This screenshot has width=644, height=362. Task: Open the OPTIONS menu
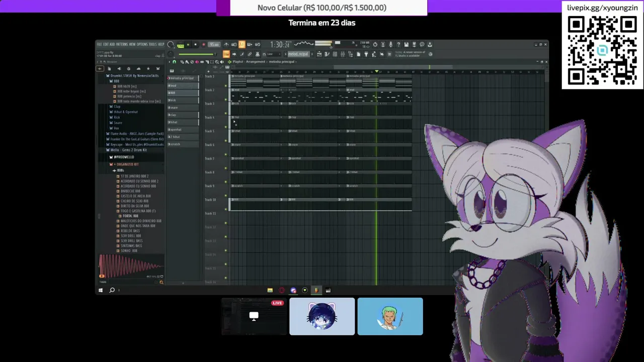(142, 44)
